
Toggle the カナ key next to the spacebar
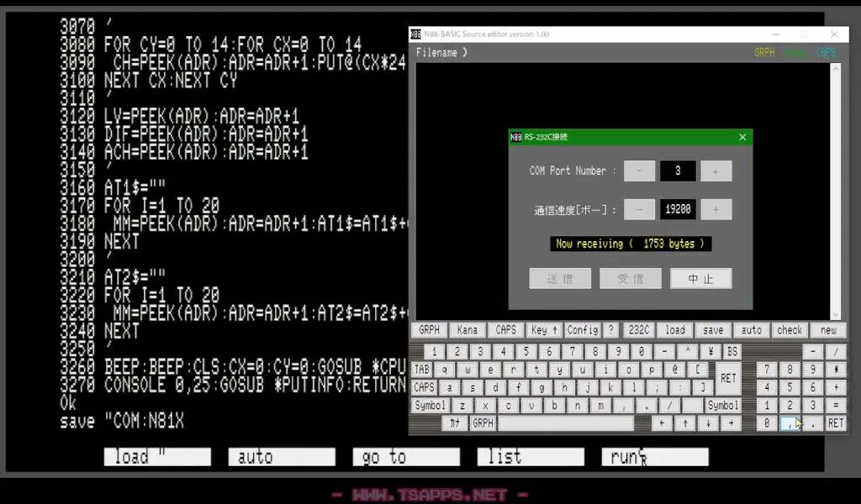click(x=455, y=423)
